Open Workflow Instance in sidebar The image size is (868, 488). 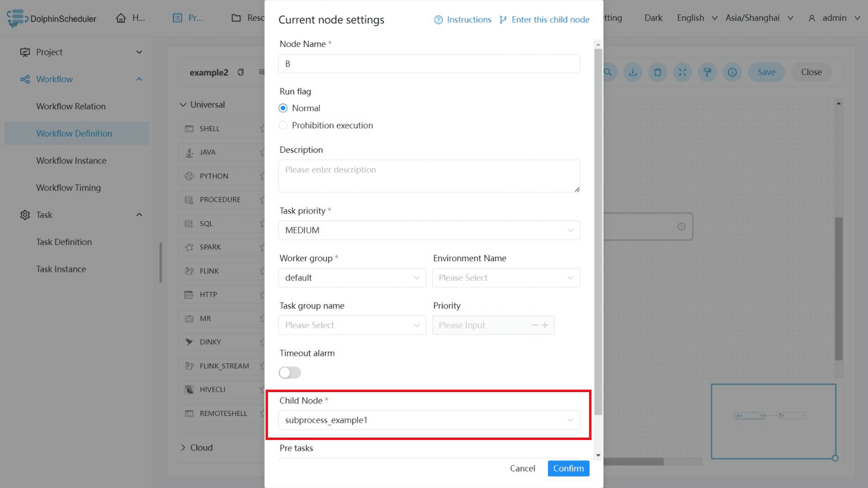pyautogui.click(x=71, y=161)
